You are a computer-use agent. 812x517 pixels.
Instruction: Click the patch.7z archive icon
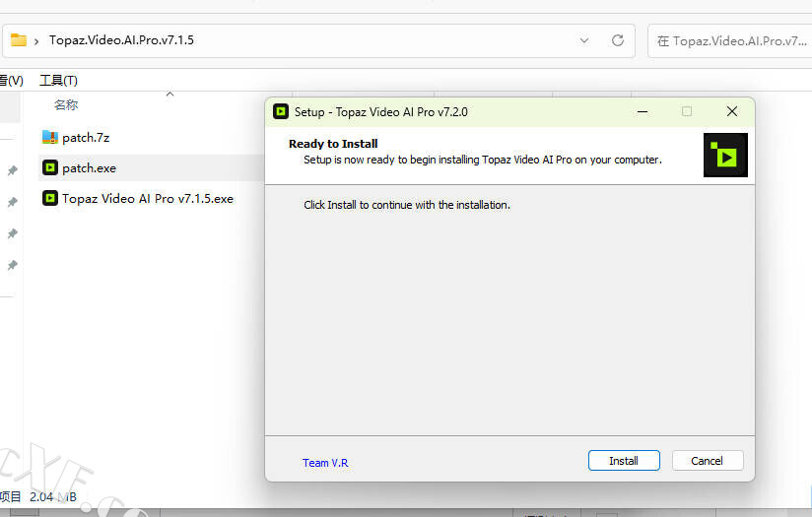tap(49, 137)
